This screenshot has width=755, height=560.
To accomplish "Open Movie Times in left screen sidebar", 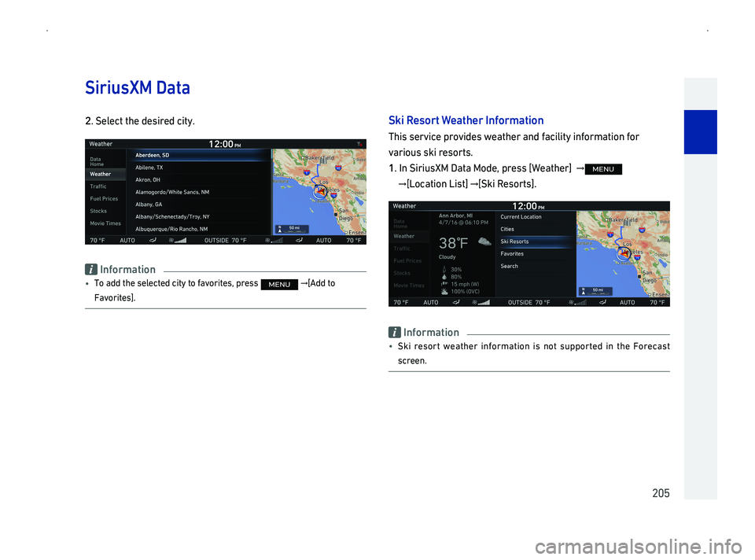I will click(105, 223).
